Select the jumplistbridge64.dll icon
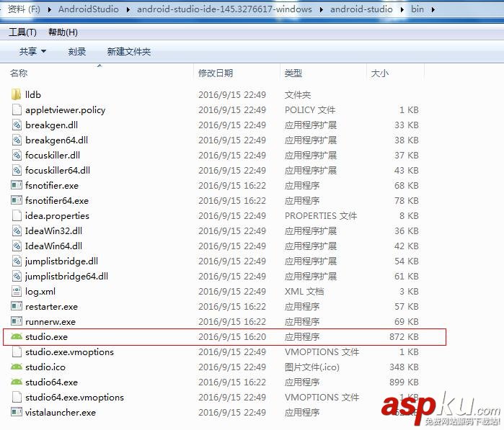The image size is (504, 430). [x=17, y=276]
